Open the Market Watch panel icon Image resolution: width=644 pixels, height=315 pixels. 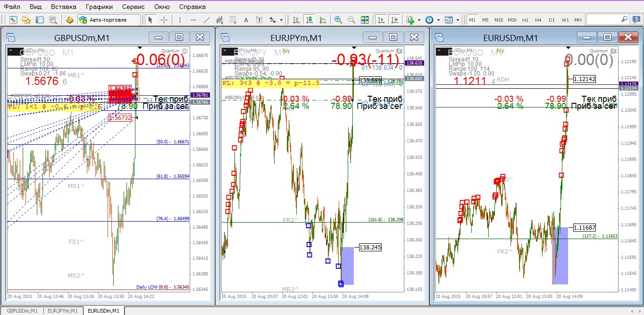coord(13,20)
